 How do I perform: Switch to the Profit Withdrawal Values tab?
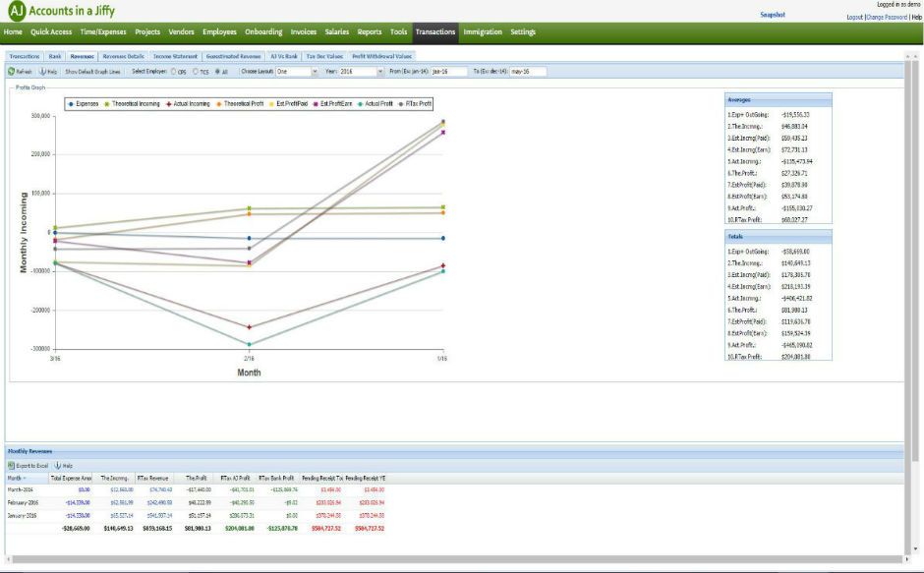pyautogui.click(x=381, y=56)
